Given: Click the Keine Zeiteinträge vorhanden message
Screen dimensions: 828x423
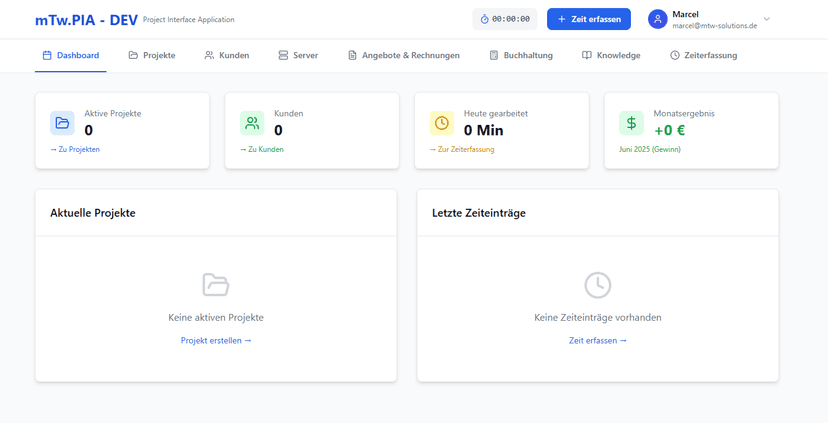Looking at the screenshot, I should pyautogui.click(x=598, y=317).
